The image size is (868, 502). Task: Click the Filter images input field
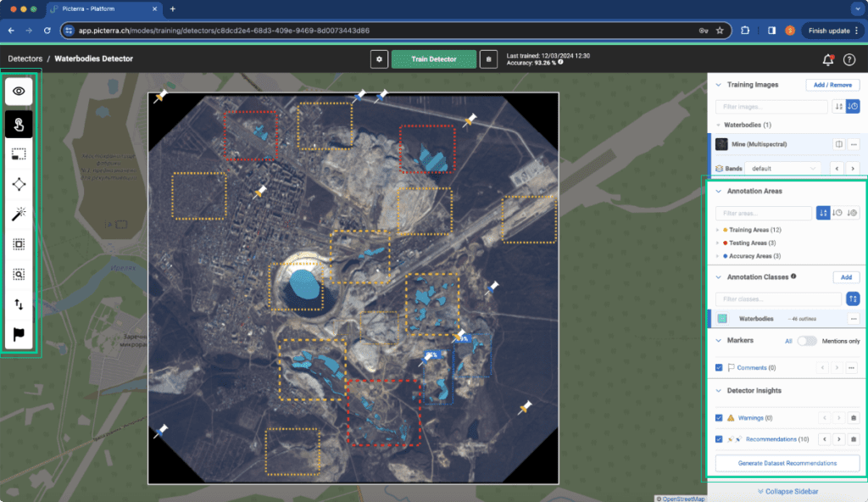pyautogui.click(x=771, y=106)
